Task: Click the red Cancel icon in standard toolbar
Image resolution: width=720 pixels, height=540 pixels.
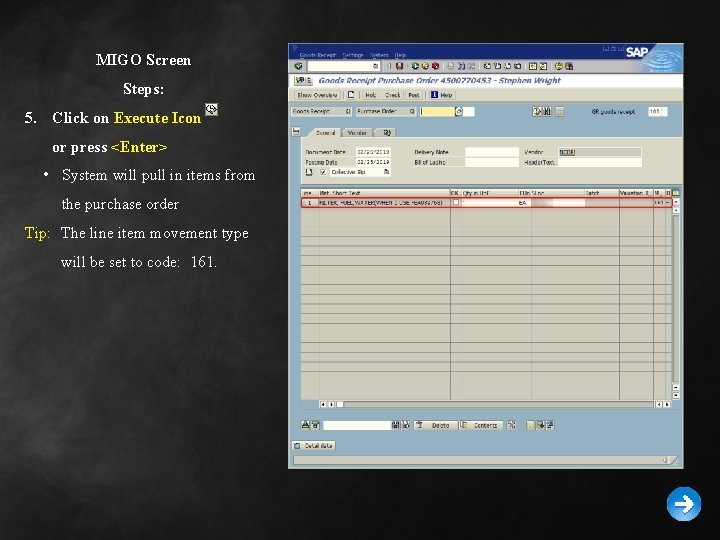Action: [435, 66]
